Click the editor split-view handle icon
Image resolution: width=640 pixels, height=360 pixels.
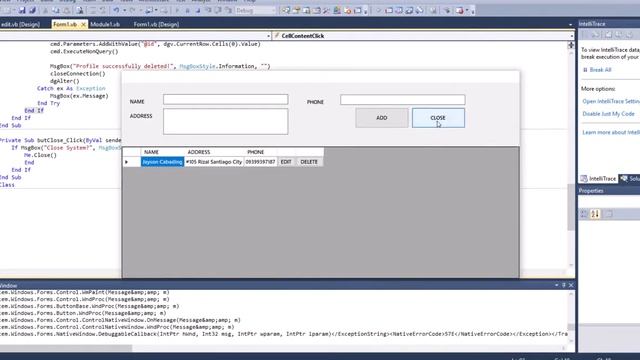571,45
